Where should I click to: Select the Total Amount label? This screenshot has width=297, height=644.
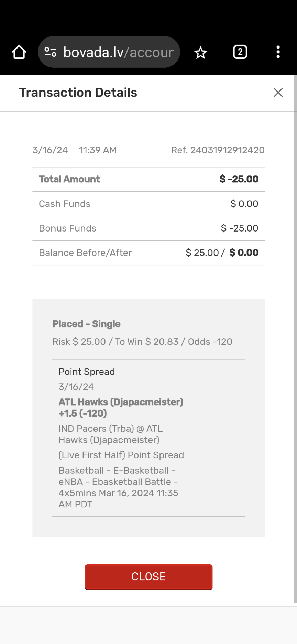tap(69, 179)
